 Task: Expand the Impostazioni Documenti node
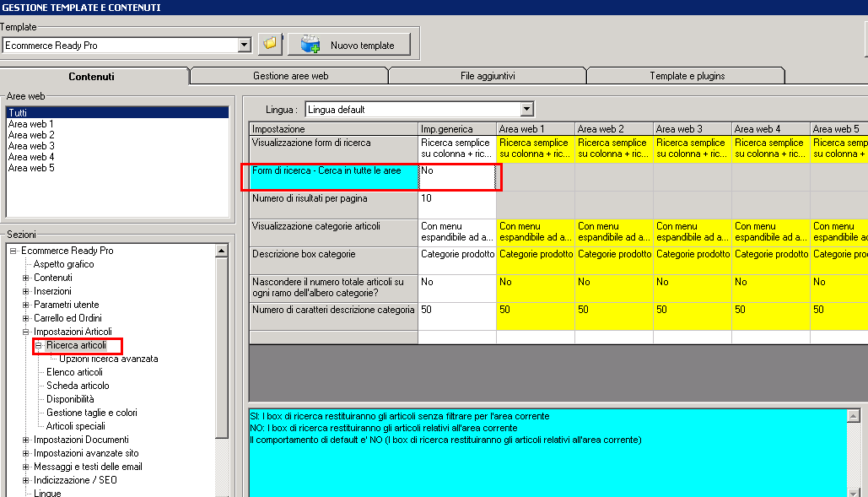pos(25,440)
